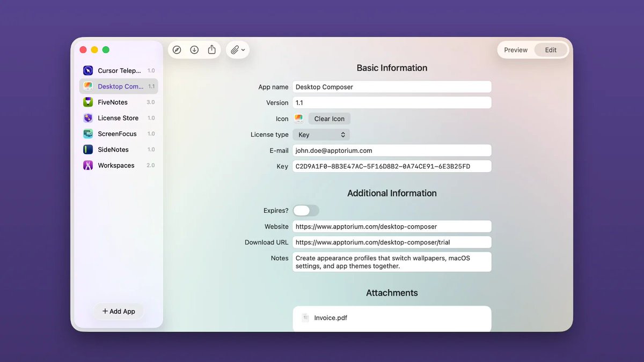Click the Workspaces app icon

pos(88,165)
